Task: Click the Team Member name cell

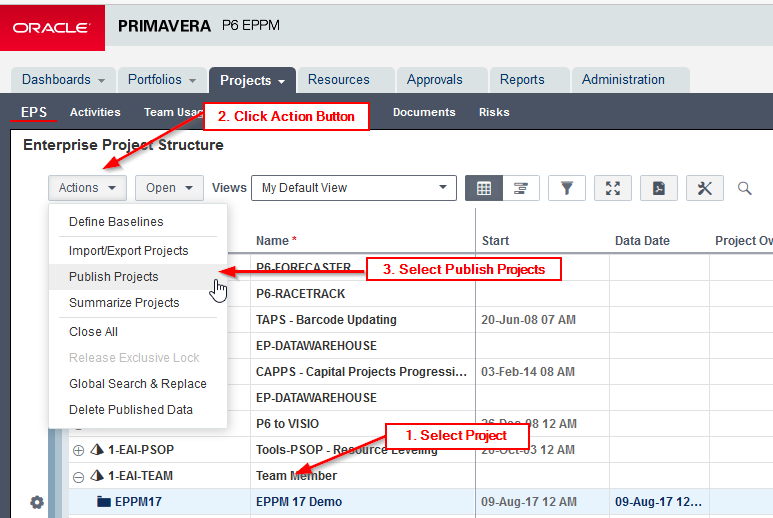Action: point(363,476)
